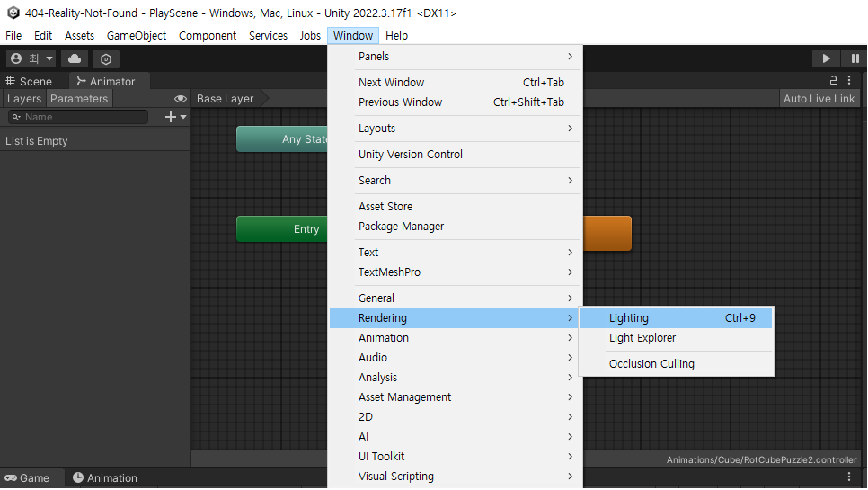Expand the Layouts submenu
This screenshot has height=490, width=868.
tap(456, 129)
